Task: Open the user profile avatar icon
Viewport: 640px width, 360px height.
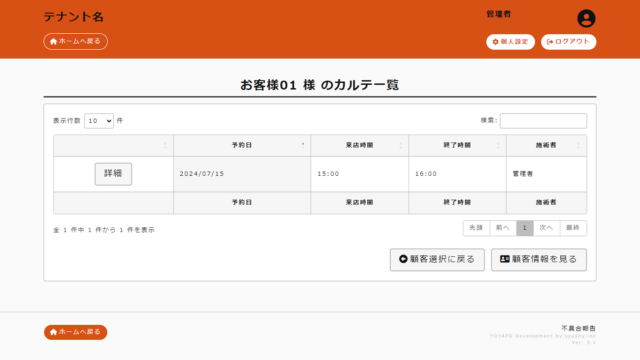Action: pyautogui.click(x=586, y=18)
